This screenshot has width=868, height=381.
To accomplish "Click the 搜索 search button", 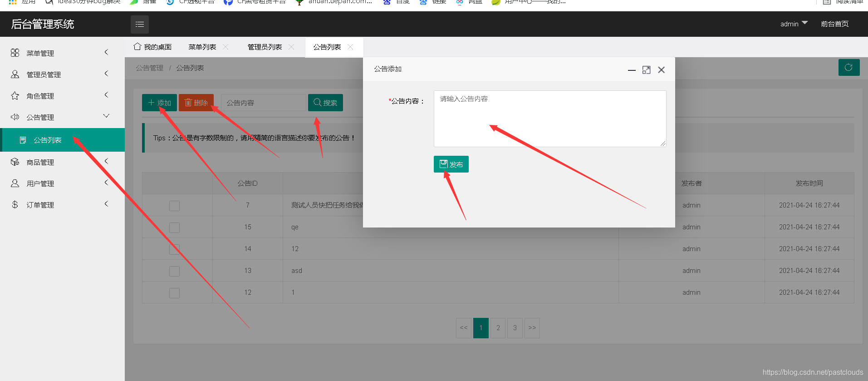I will [x=325, y=103].
